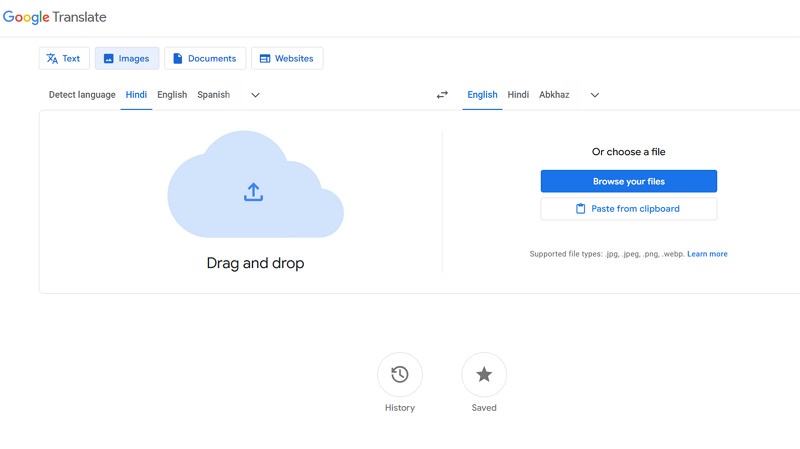Select English as source language

(x=172, y=94)
